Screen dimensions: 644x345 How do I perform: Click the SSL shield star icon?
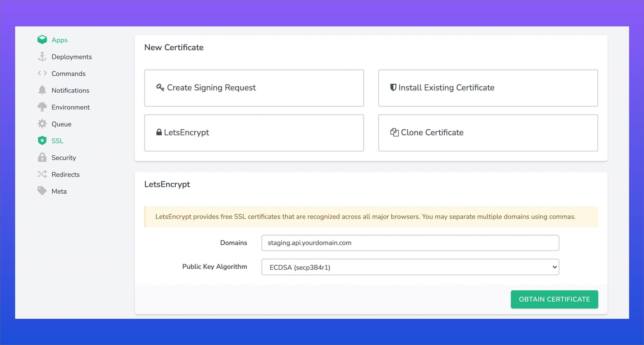pyautogui.click(x=42, y=141)
